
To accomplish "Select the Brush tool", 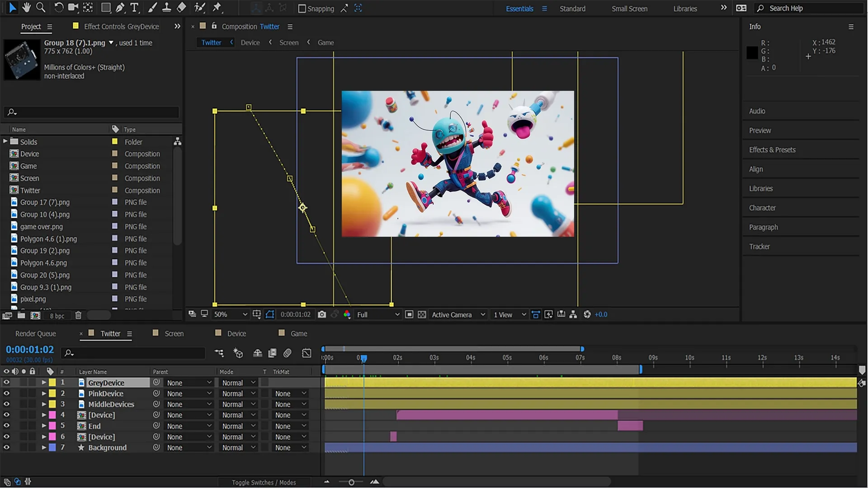I will tap(153, 8).
